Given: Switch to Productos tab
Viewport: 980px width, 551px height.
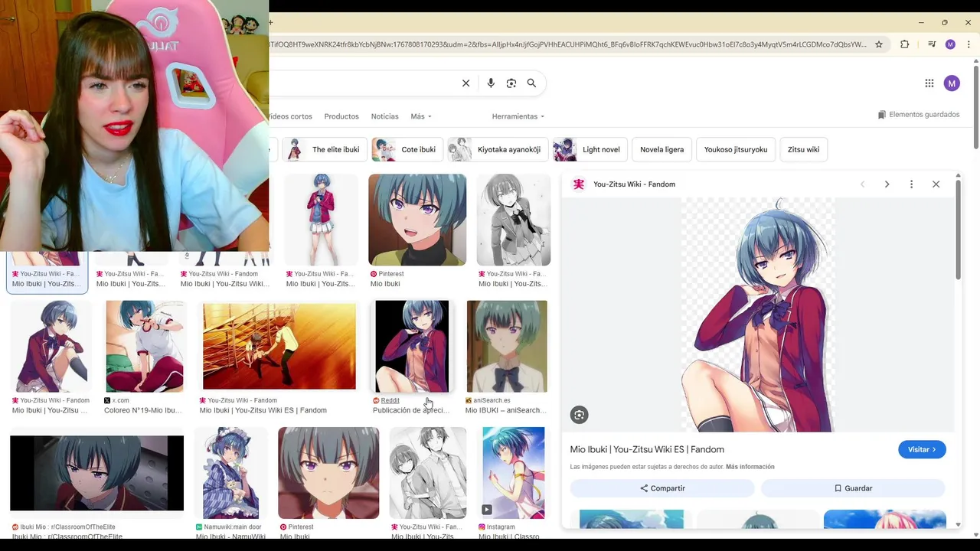Looking at the screenshot, I should [x=341, y=116].
